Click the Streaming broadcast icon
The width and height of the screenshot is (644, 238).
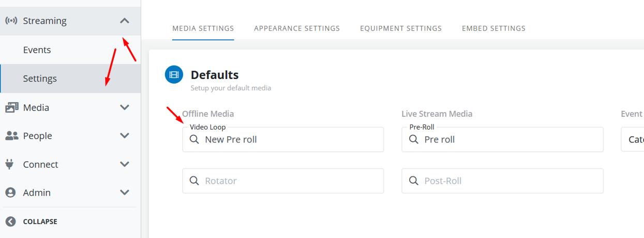[x=12, y=21]
